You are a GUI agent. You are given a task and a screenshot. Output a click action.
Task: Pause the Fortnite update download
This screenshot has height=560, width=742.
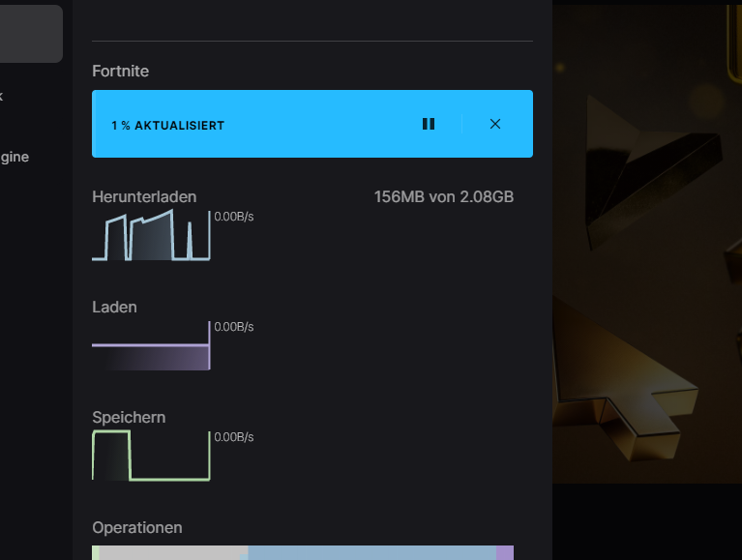tap(429, 124)
